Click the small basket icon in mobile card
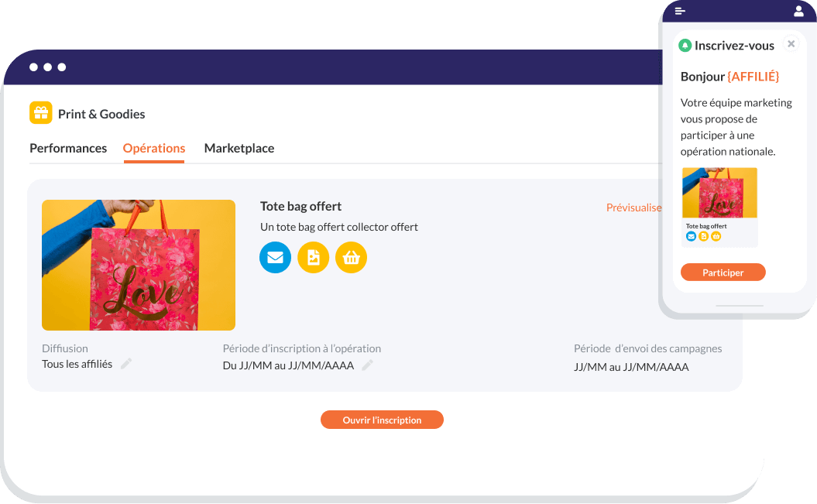Image resolution: width=817 pixels, height=504 pixels. point(716,236)
